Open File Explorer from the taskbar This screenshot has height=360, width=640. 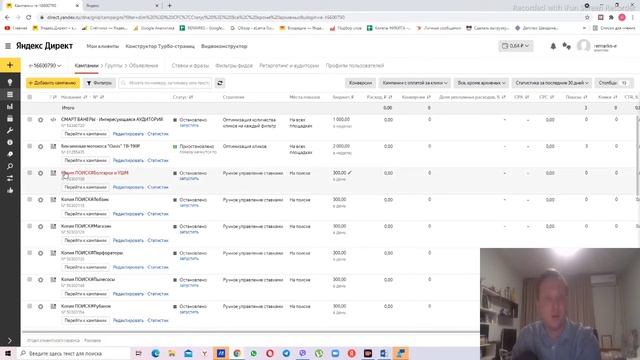pos(172,353)
